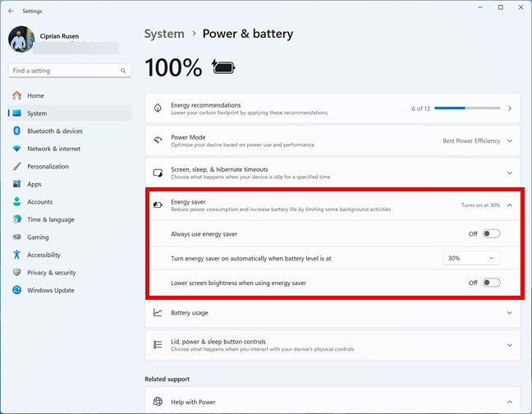
Task: Click the Home house icon
Action: [16, 95]
